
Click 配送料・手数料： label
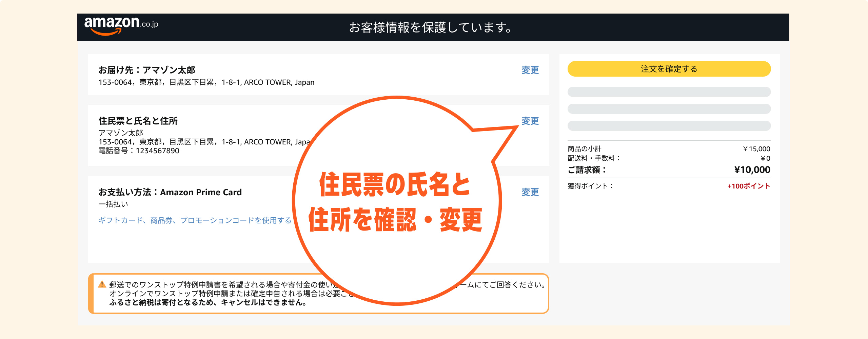(x=594, y=158)
